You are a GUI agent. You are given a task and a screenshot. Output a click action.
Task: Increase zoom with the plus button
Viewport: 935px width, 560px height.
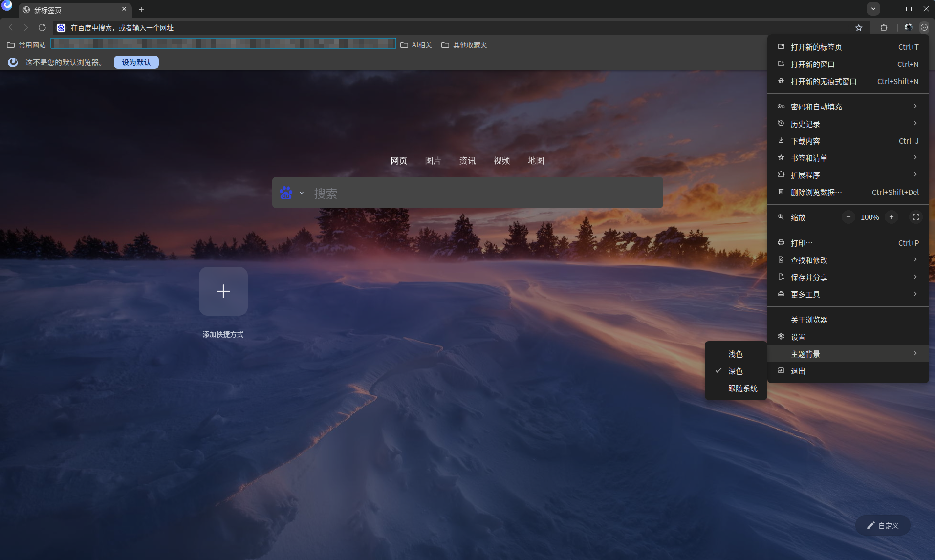point(892,217)
